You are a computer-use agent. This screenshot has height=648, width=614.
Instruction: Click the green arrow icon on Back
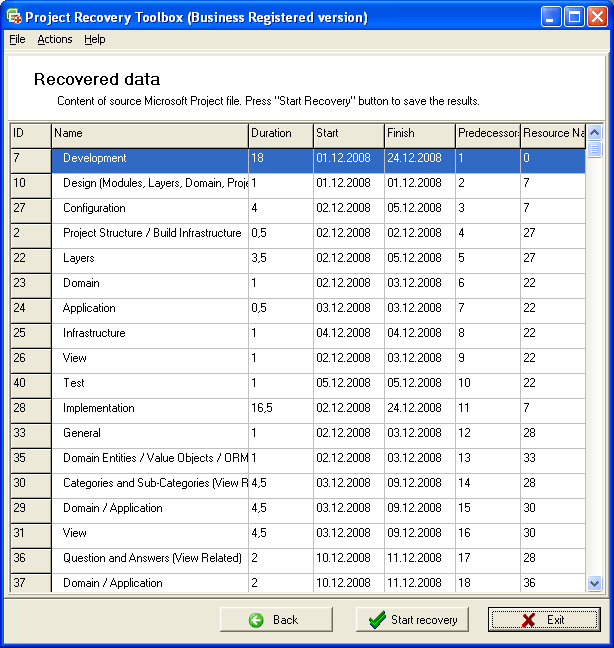tap(256, 620)
